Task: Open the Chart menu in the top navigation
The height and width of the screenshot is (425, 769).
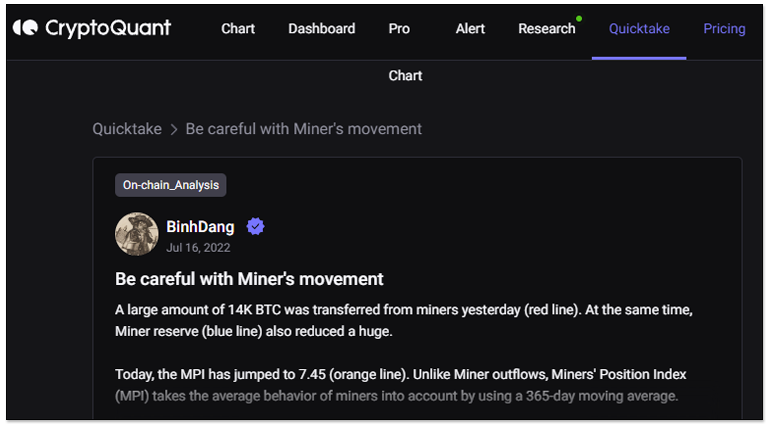Action: point(238,28)
